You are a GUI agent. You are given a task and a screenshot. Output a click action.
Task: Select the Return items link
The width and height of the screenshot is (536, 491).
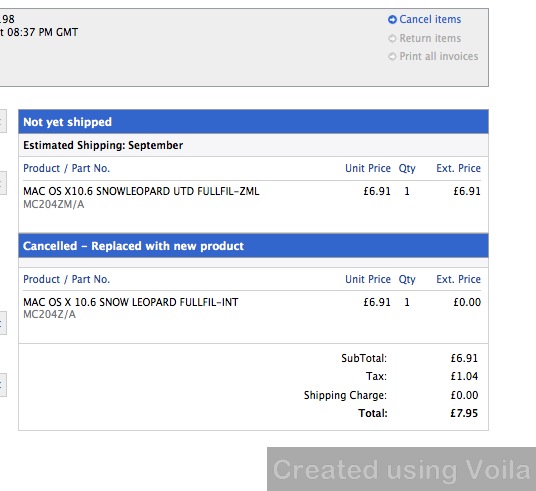[x=430, y=38]
